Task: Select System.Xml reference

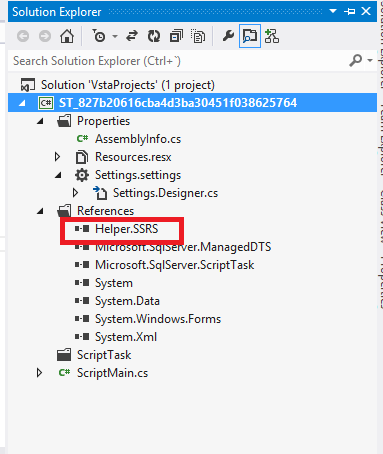Action: 126,337
